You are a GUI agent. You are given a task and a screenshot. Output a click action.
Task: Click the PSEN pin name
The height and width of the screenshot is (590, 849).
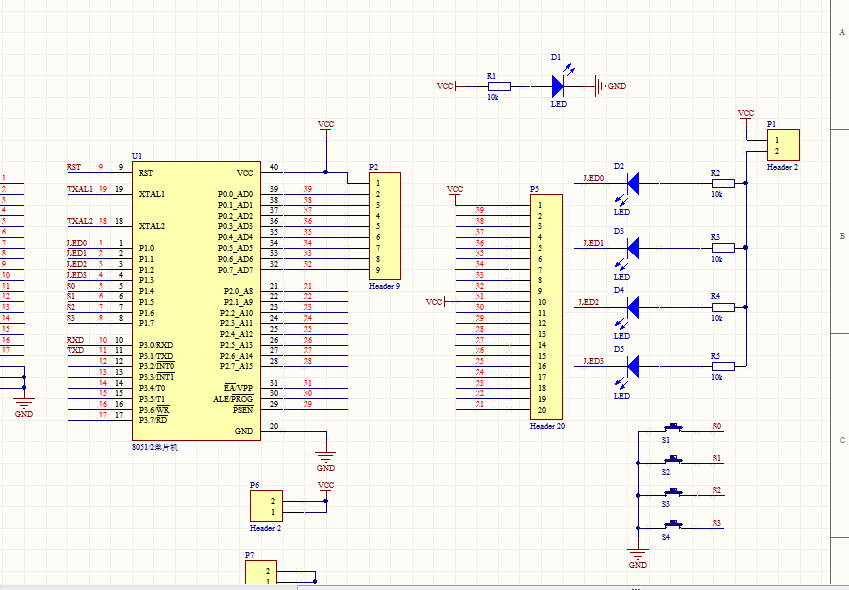pos(243,410)
